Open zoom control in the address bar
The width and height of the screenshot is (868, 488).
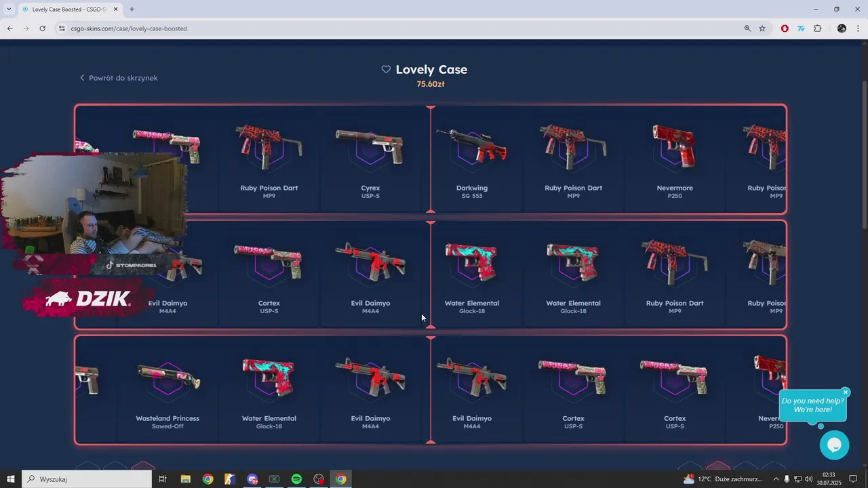747,28
